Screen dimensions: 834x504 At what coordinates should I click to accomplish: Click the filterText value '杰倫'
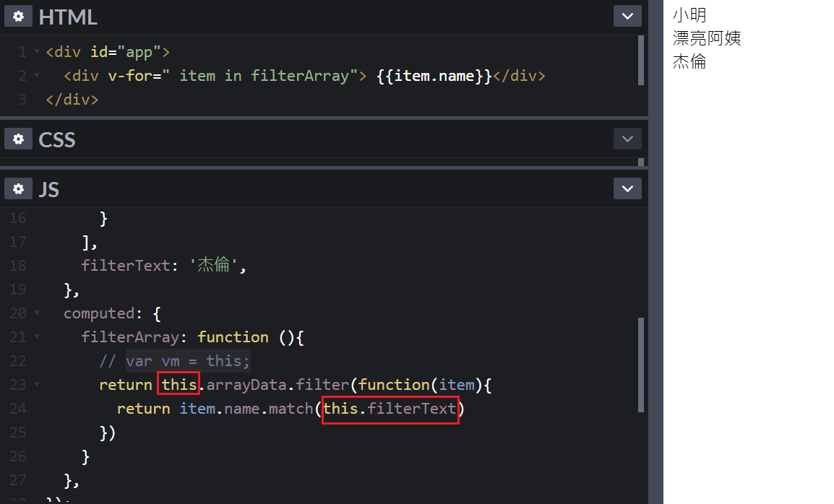point(213,265)
